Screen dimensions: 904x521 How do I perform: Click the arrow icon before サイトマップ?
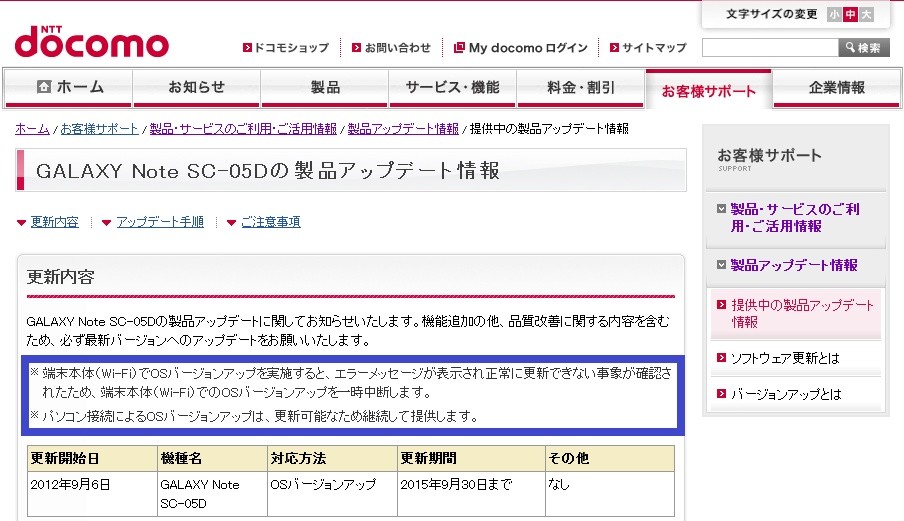(x=615, y=48)
